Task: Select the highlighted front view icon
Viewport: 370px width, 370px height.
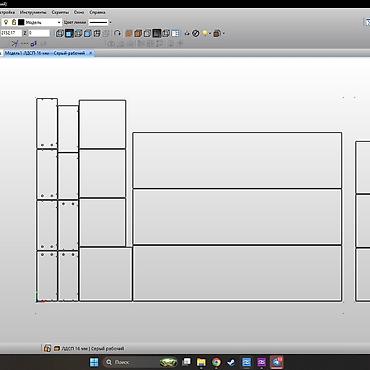Action: [69, 33]
